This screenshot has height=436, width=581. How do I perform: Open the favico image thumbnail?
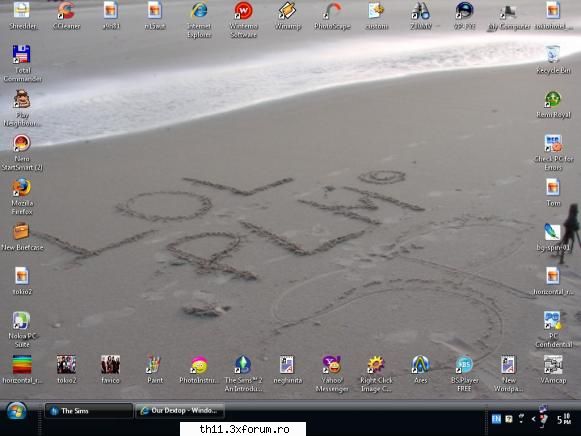[110, 369]
